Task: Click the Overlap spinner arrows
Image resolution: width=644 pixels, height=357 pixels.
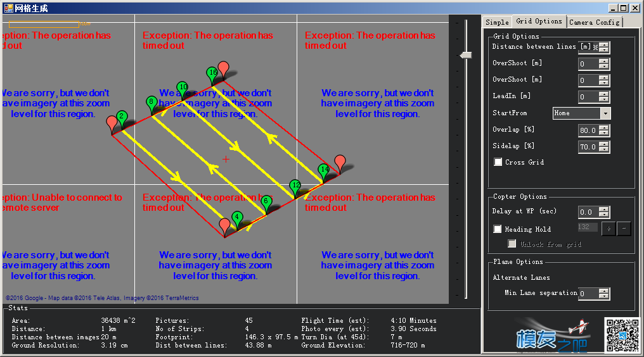Action: click(603, 130)
